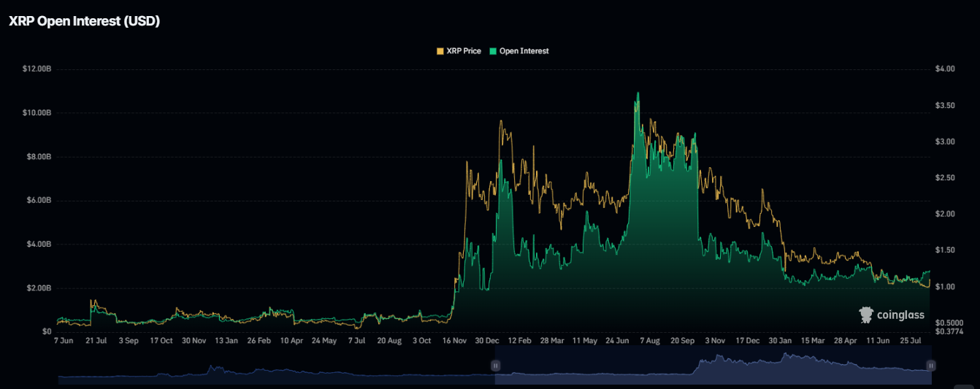This screenshot has width=980, height=389.
Task: Click the 15 Mar date label
Action: pyautogui.click(x=813, y=341)
